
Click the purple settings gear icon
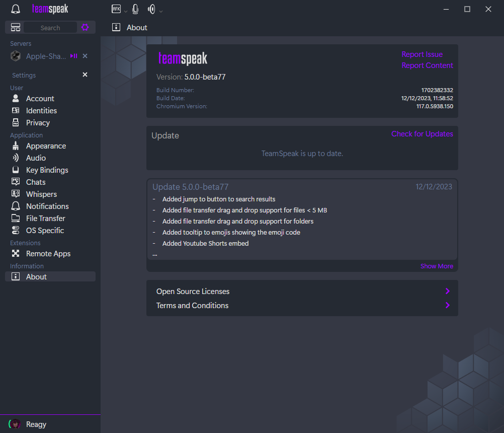pos(85,27)
